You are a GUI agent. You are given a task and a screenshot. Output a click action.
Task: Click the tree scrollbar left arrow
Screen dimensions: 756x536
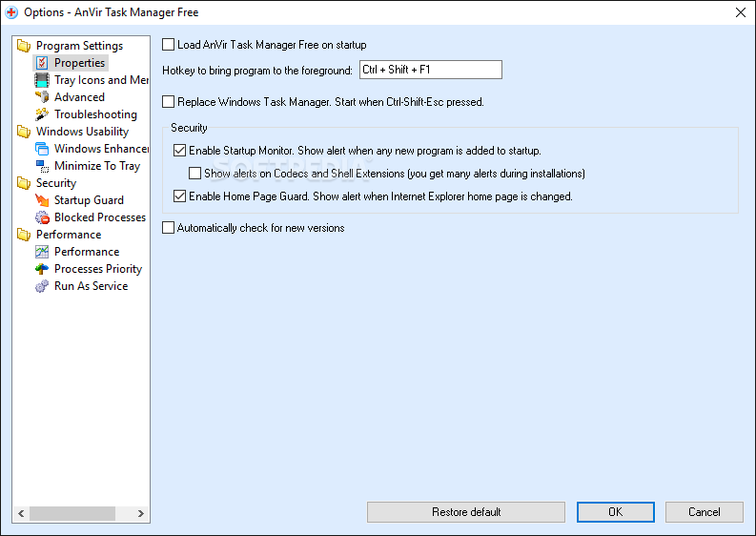[x=21, y=513]
